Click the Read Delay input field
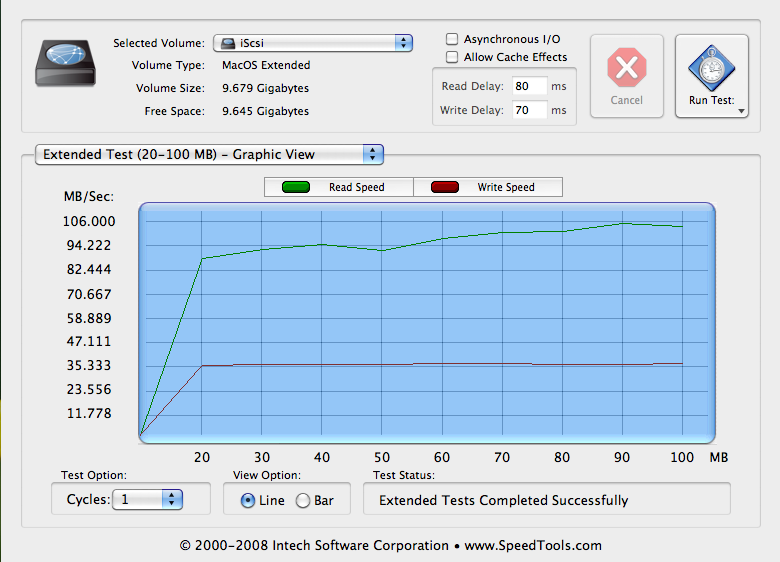This screenshot has width=780, height=562. pos(528,87)
